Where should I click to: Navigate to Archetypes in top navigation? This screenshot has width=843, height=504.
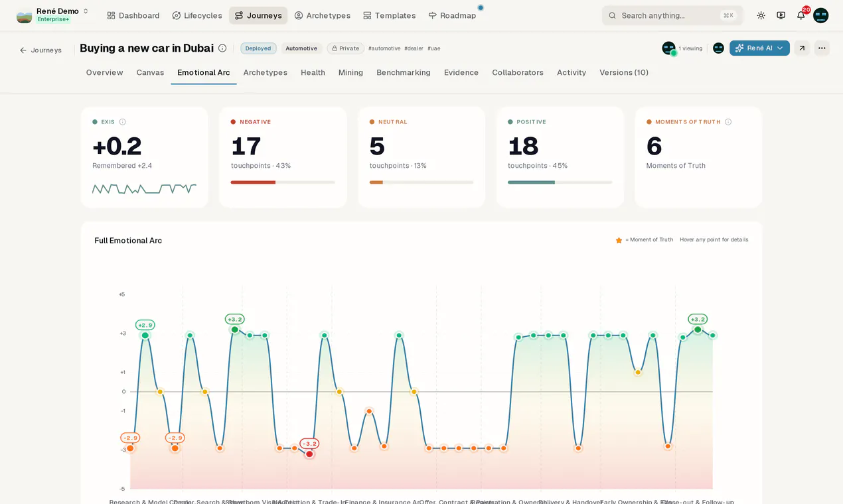pyautogui.click(x=322, y=15)
